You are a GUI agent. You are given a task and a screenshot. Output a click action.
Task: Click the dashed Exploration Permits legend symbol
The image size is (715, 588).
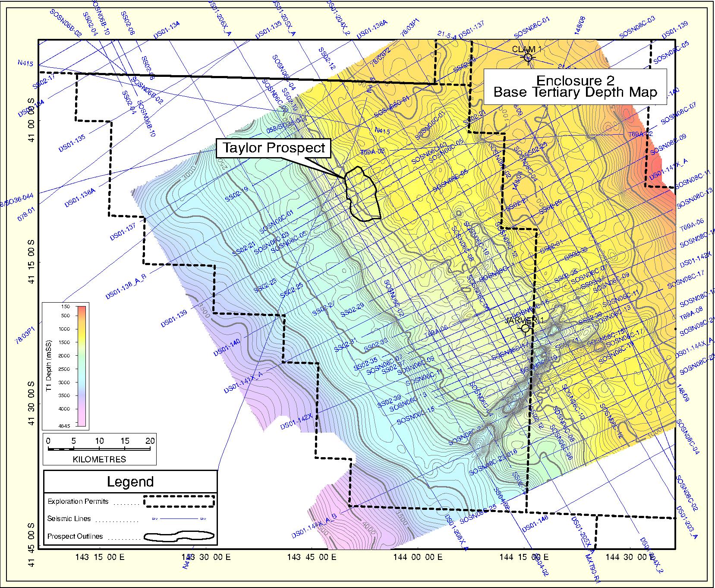179,501
